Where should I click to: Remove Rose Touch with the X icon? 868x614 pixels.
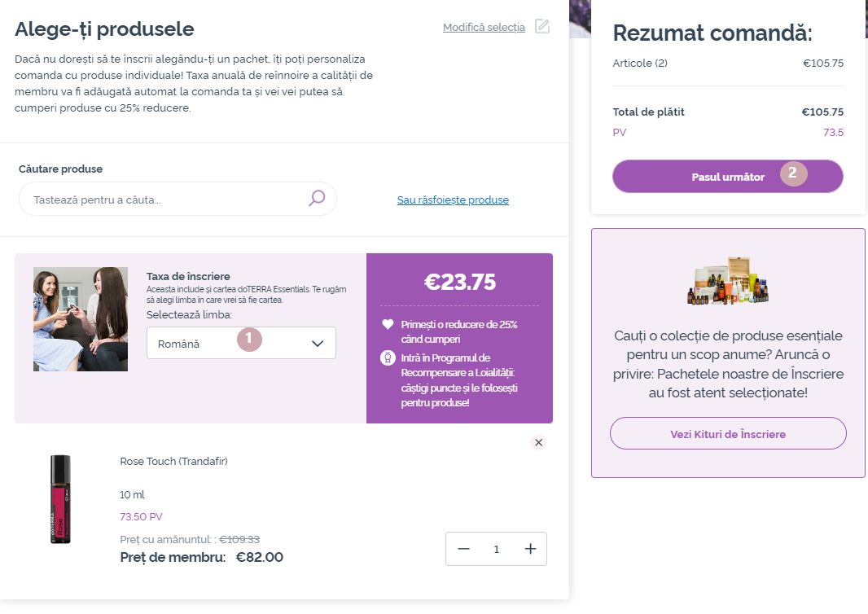[538, 442]
